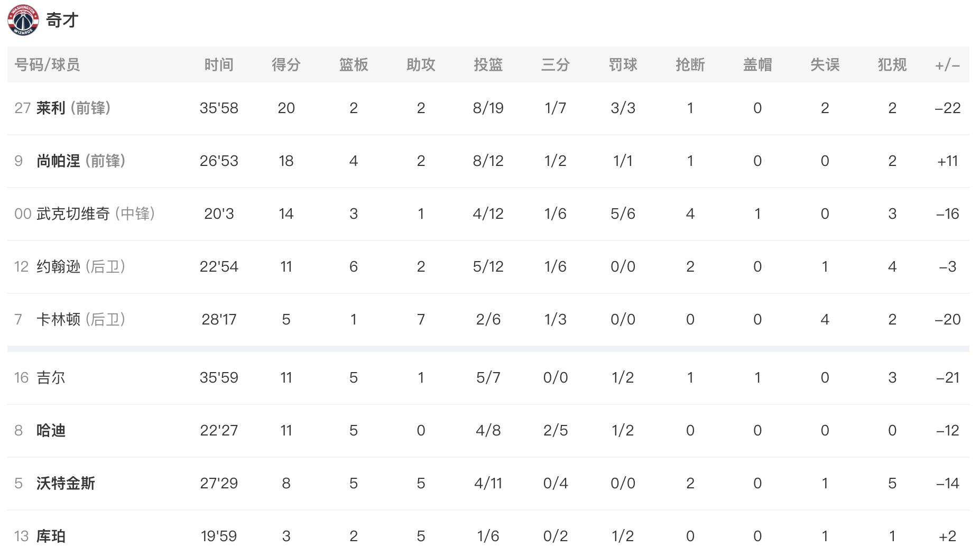This screenshot has width=980, height=556.
Task: Click the 号码/球员 column header
Action: (47, 64)
